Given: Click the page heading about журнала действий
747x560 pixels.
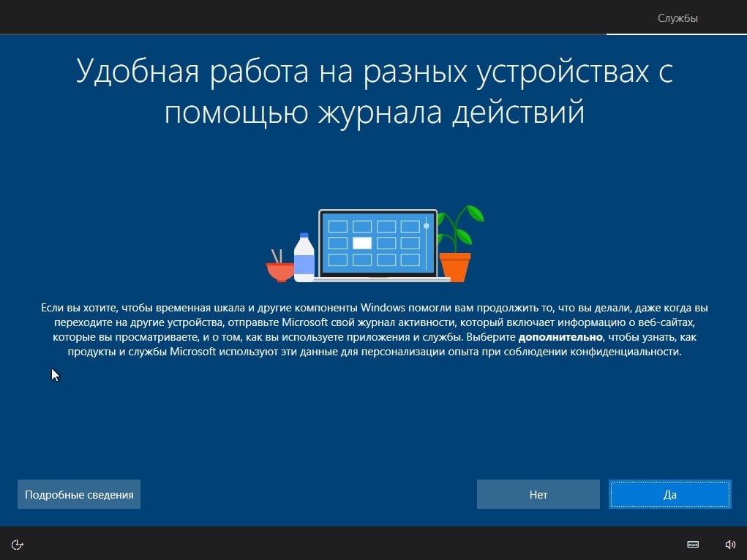Looking at the screenshot, I should 373,92.
